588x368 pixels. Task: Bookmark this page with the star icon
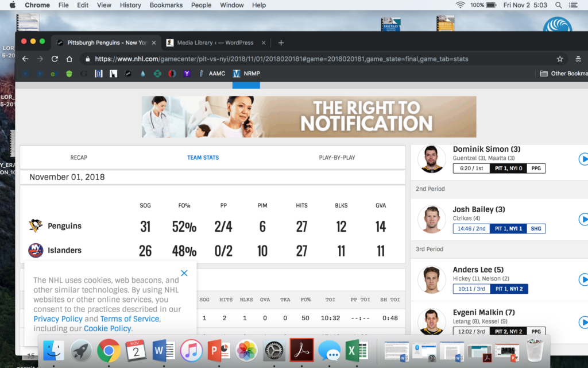coord(560,59)
